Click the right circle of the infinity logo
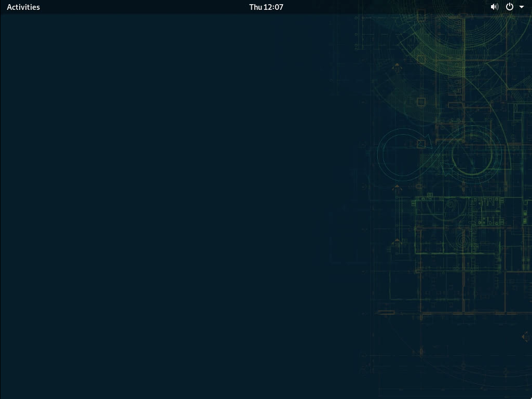 tap(472, 154)
